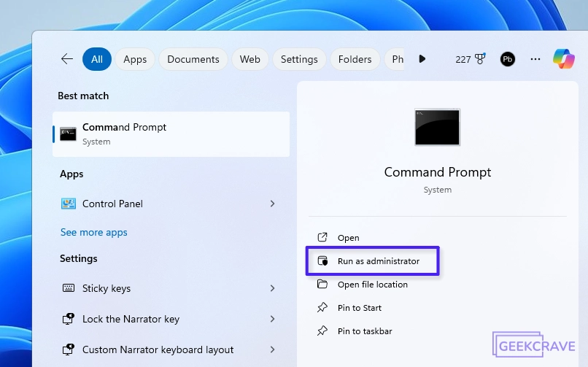This screenshot has width=588, height=367.
Task: Switch to the Folders filter
Action: 355,59
